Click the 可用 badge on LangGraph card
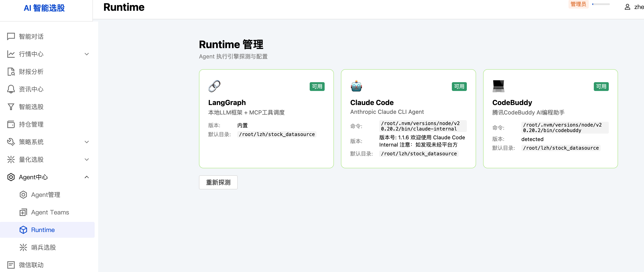 tap(317, 86)
